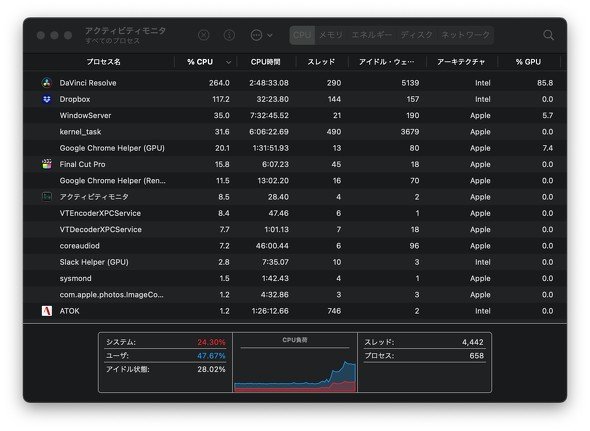This screenshot has width=590, height=431.
Task: Click the システム percentage 24.30%
Action: pyautogui.click(x=211, y=342)
